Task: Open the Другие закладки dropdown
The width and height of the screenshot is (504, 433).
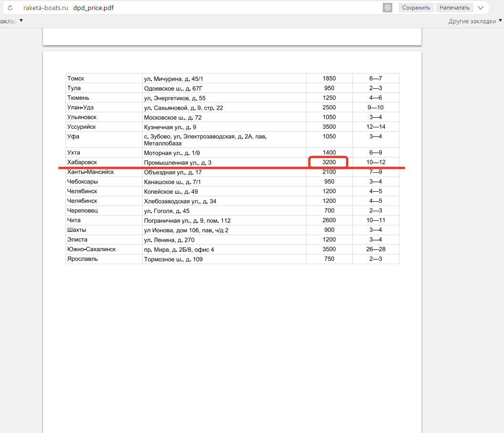Action: click(475, 21)
